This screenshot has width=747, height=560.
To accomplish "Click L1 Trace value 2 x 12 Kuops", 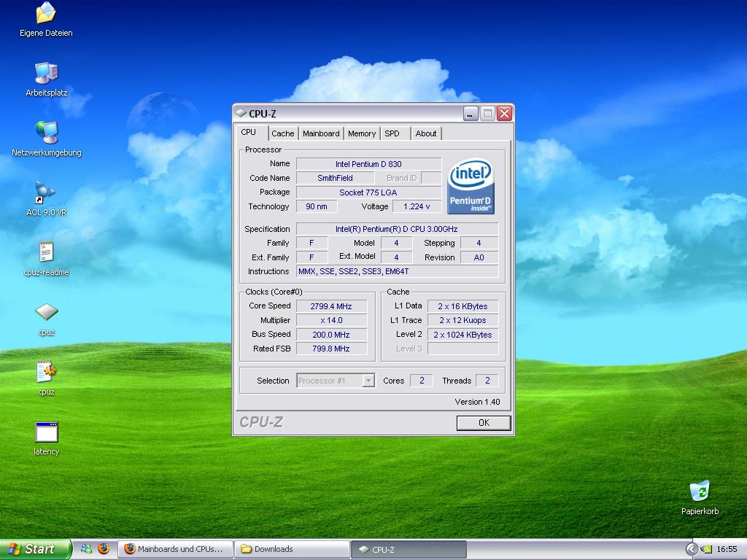I will click(462, 321).
